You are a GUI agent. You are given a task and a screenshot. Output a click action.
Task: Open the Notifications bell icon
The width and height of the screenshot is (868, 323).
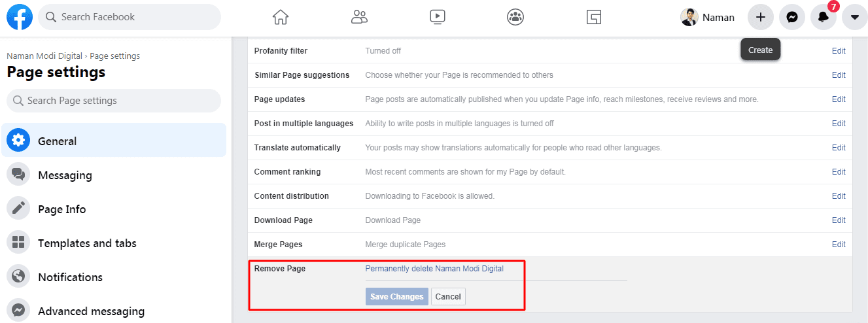click(x=823, y=17)
